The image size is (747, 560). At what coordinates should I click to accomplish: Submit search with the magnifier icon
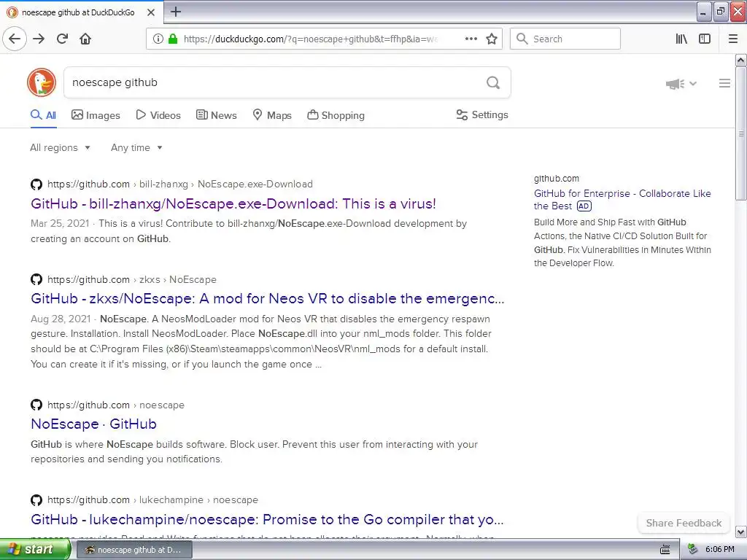(x=493, y=82)
